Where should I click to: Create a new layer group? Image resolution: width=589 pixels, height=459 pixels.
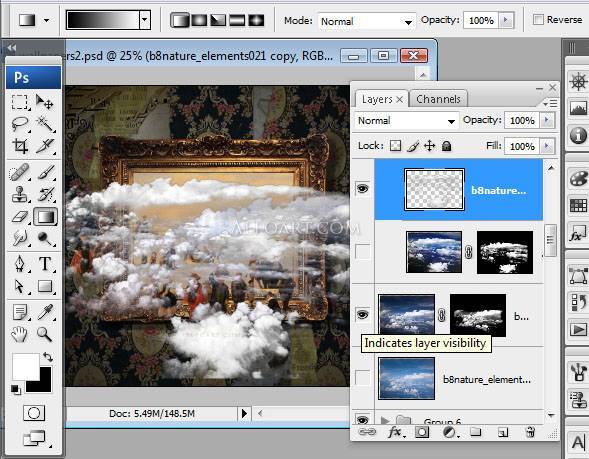pos(476,432)
